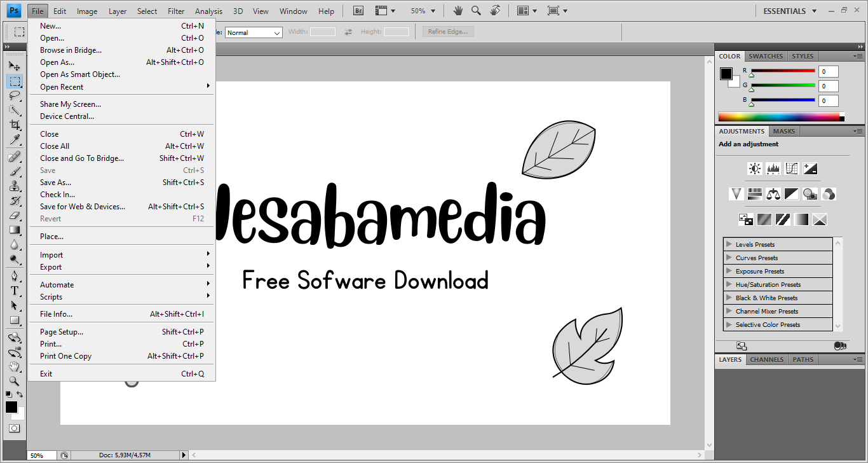The image size is (868, 463).
Task: Switch to the Swatches tab
Action: tap(766, 56)
